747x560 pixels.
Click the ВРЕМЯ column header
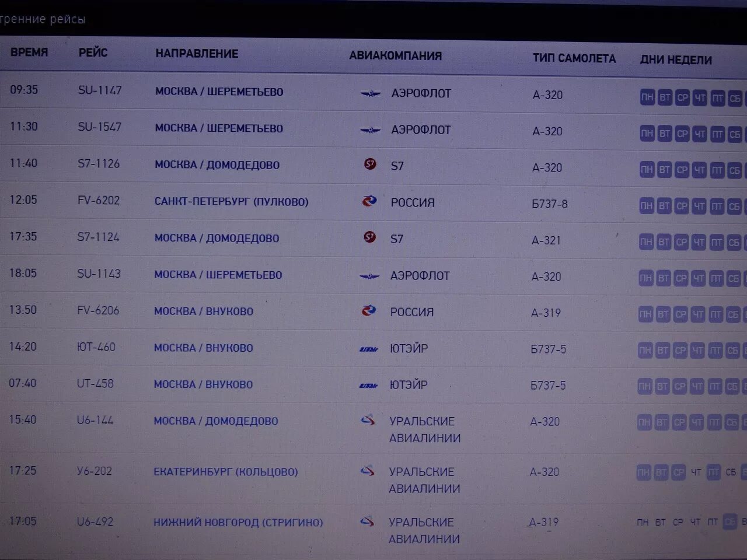(29, 52)
